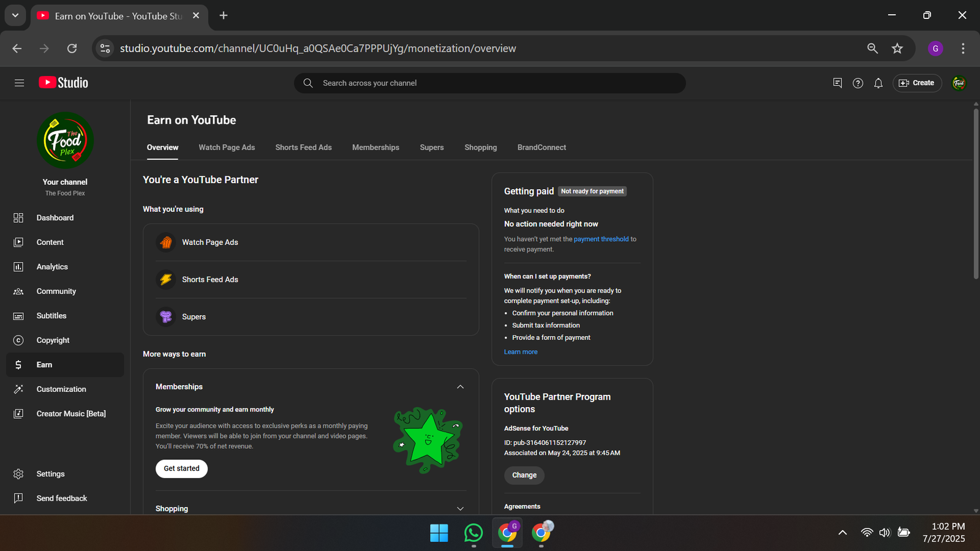Open Settings in the sidebar
The height and width of the screenshot is (551, 980).
click(x=65, y=474)
